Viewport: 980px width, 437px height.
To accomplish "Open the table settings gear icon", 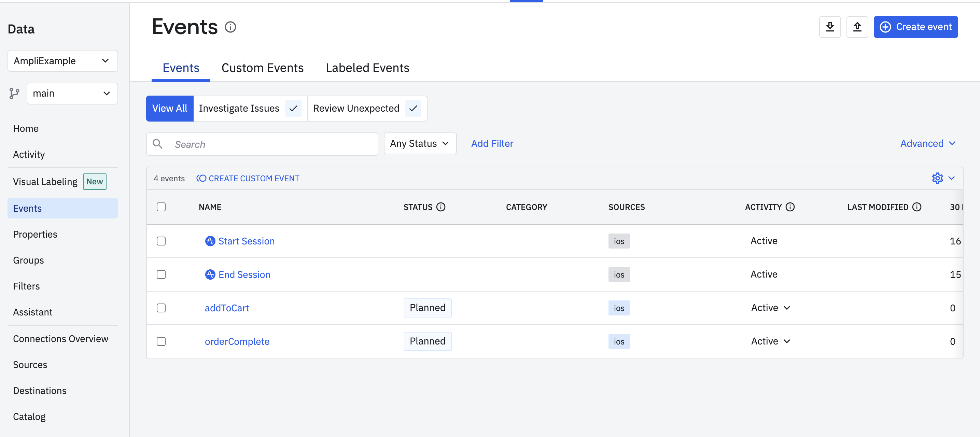I will coord(937,178).
